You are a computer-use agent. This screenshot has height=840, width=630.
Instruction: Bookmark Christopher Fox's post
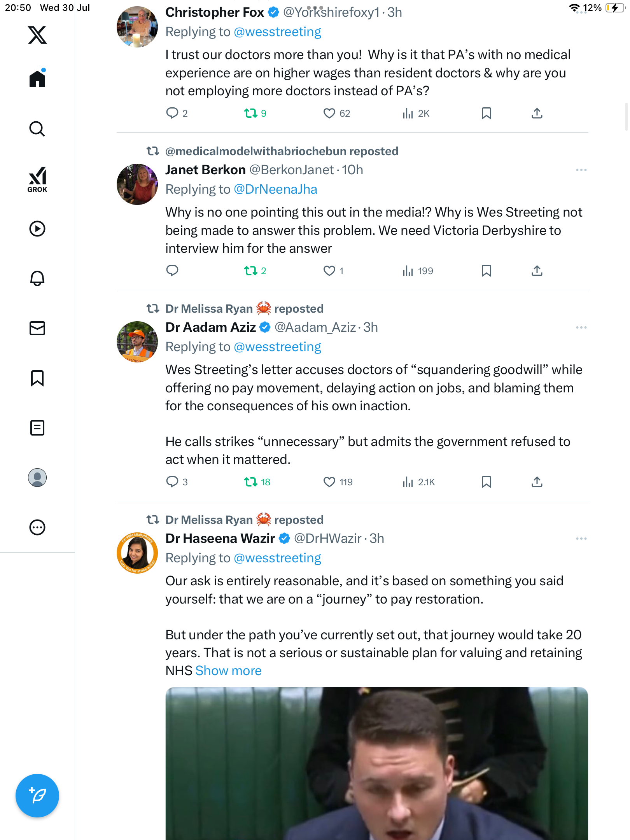click(x=486, y=113)
